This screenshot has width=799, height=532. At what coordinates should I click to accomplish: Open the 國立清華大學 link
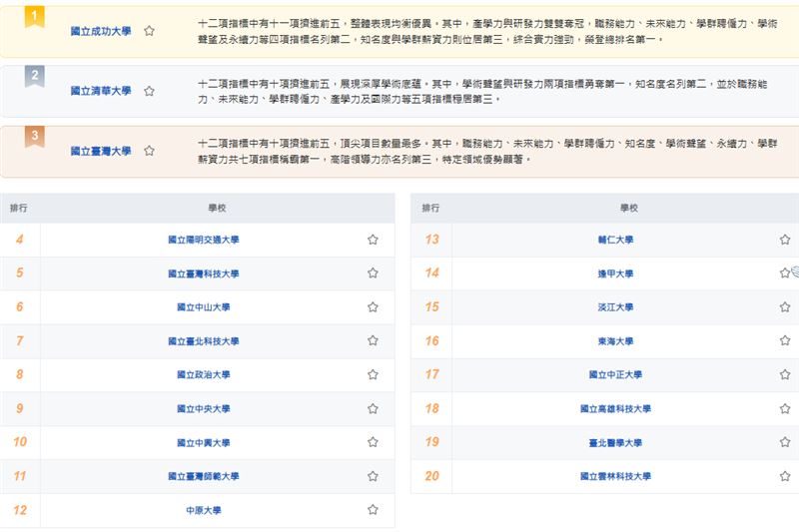[x=101, y=91]
